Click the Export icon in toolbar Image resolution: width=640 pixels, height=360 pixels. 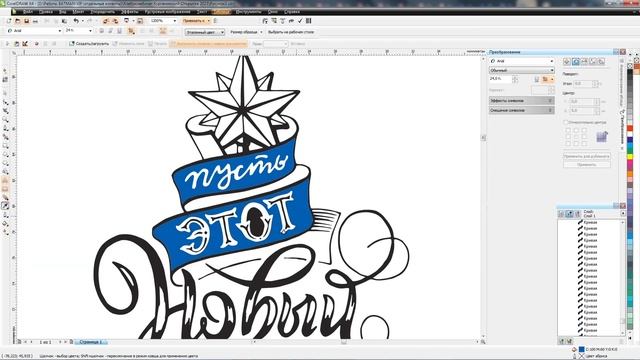coord(115,21)
